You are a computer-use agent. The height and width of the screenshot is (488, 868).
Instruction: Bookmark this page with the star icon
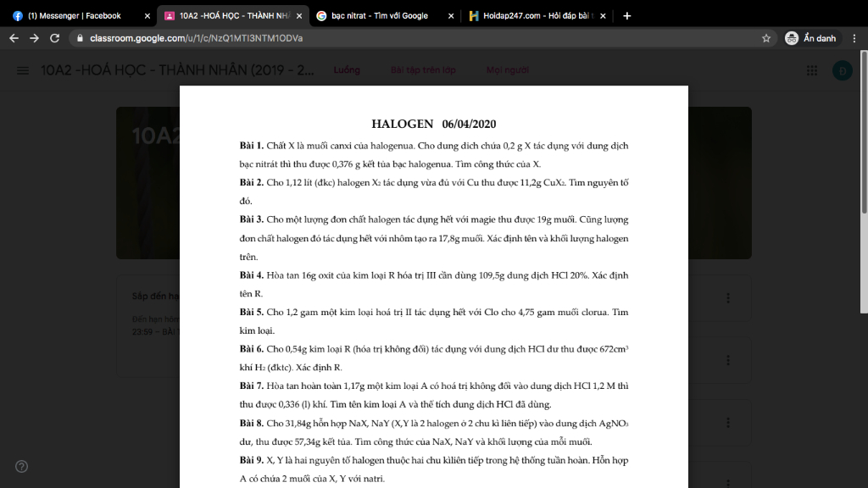pyautogui.click(x=766, y=38)
